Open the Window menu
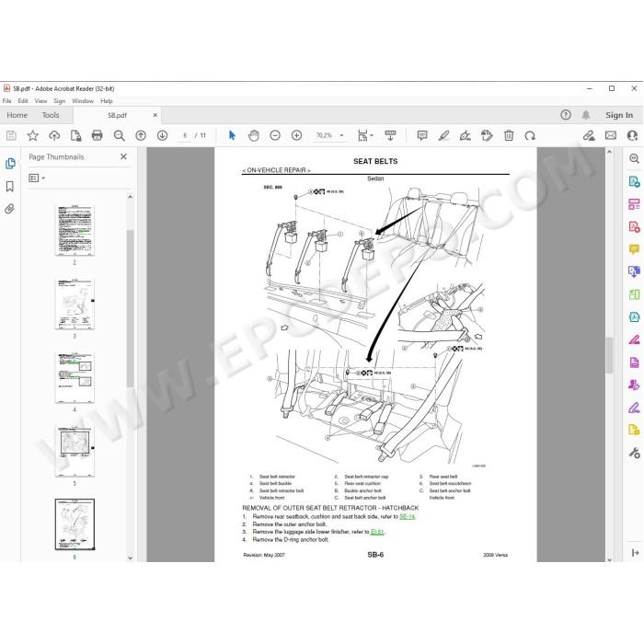The height and width of the screenshot is (644, 644). [x=83, y=101]
